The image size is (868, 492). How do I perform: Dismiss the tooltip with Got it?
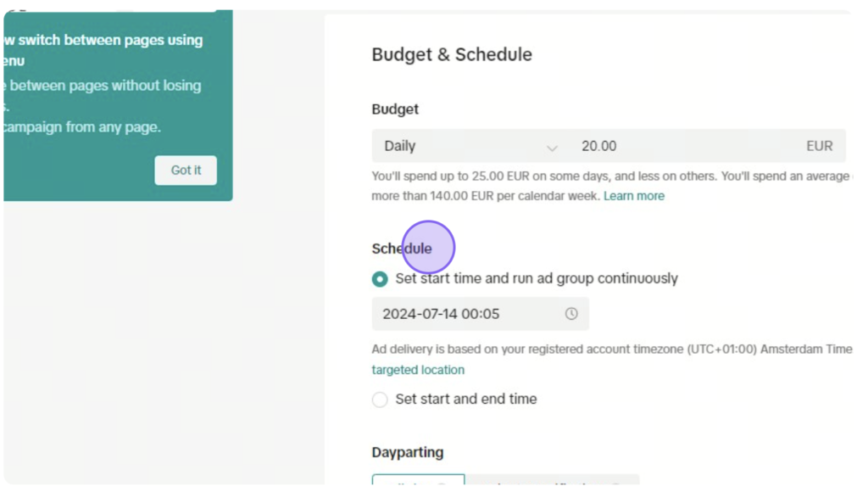point(186,171)
